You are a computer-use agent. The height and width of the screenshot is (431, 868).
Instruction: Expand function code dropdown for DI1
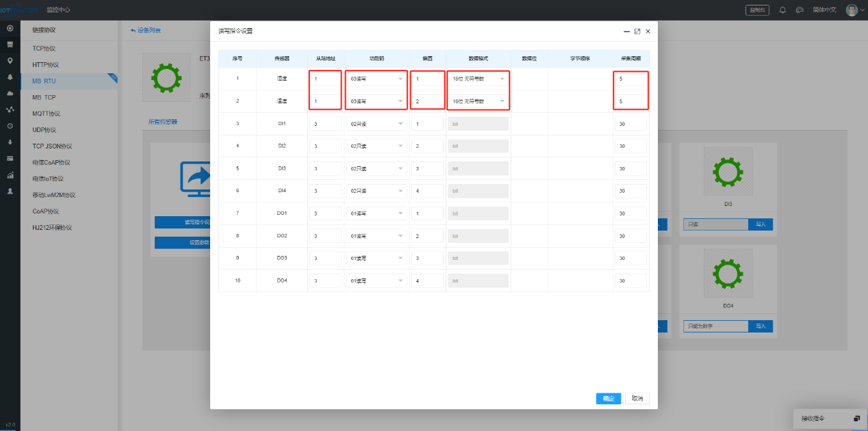(x=376, y=124)
